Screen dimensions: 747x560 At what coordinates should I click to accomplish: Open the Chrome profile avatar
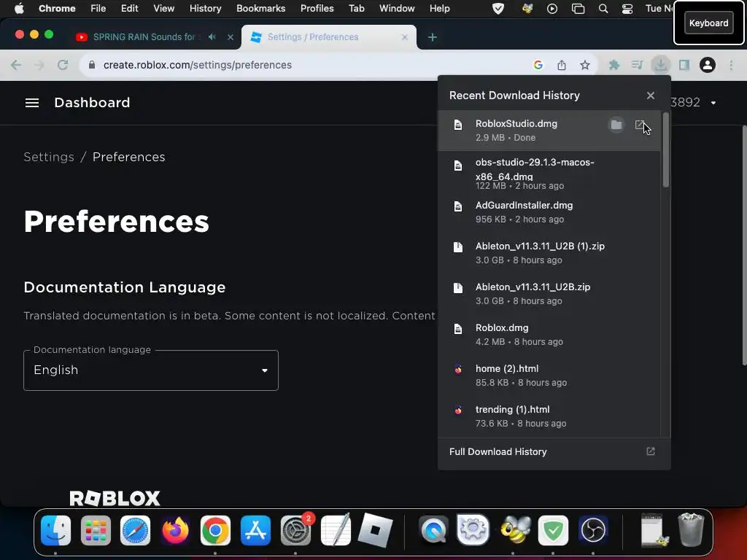(x=708, y=65)
